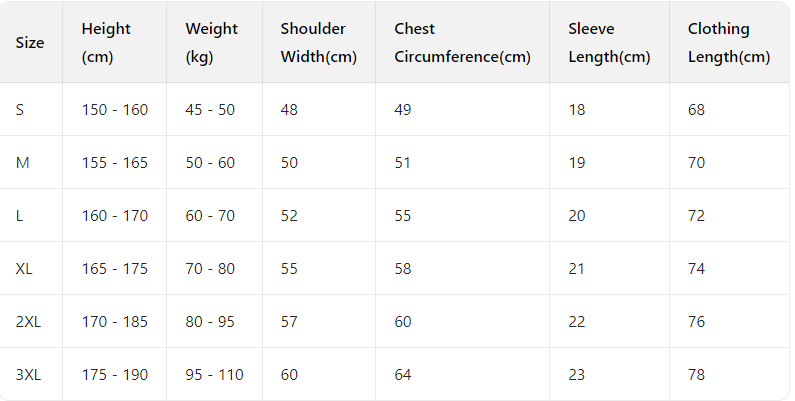Click weight range 45 - 50
Screen dimensions: 795x401
click(210, 110)
